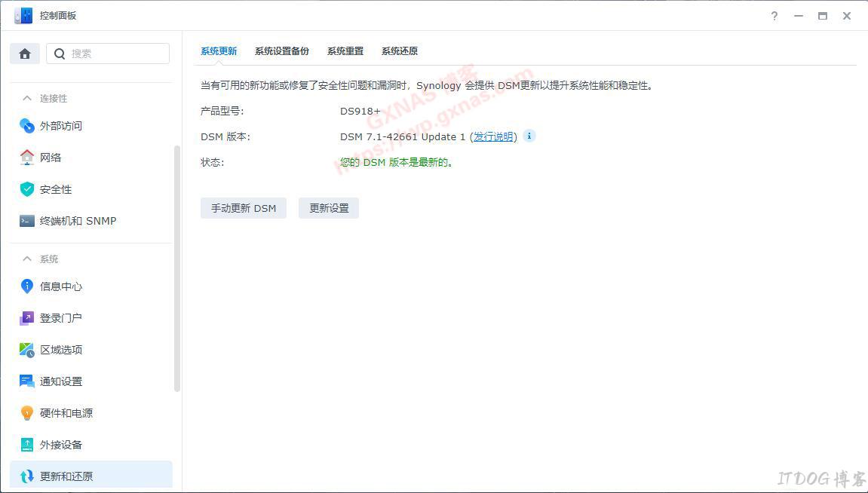Select the 通知设置 sidebar label
The width and height of the screenshot is (868, 493).
61,381
